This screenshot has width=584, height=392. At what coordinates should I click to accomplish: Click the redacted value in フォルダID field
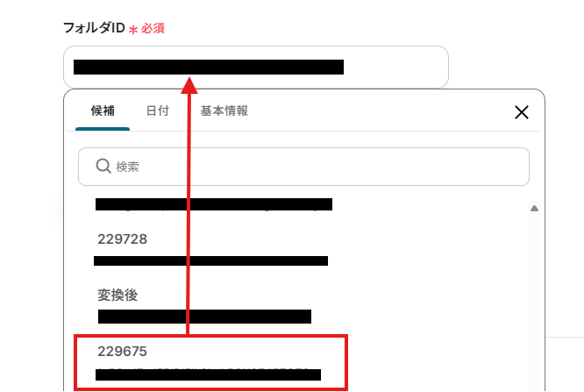point(209,67)
